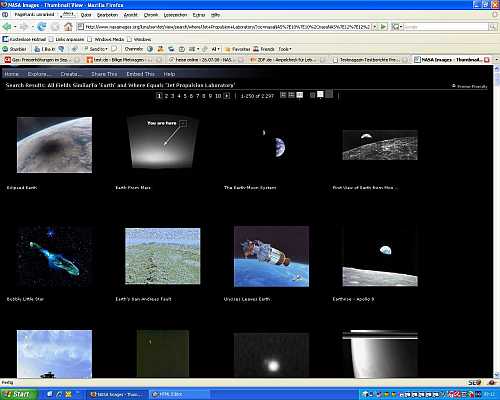Click the globe icon after Channels
Viewport: 500px width, 400px height.
[x=150, y=49]
